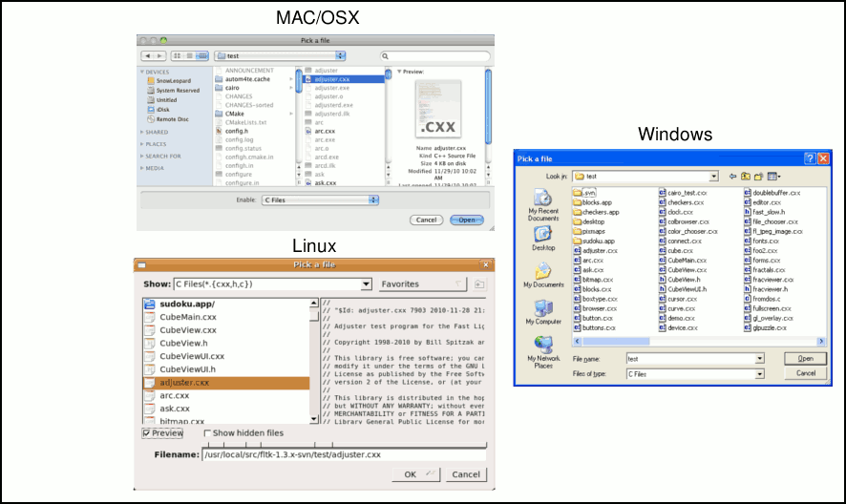
Task: Open My Recent Documents in Windows dialog
Action: [542, 199]
